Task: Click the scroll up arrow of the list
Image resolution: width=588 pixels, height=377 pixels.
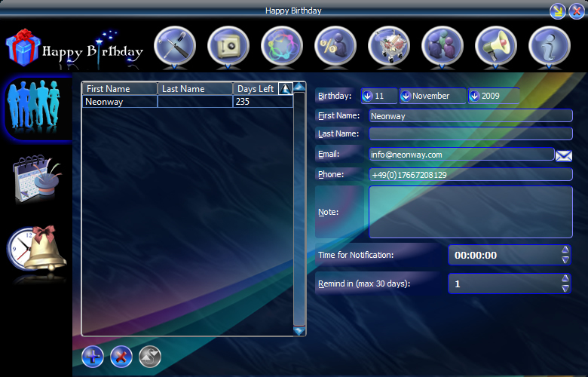Action: tap(299, 87)
